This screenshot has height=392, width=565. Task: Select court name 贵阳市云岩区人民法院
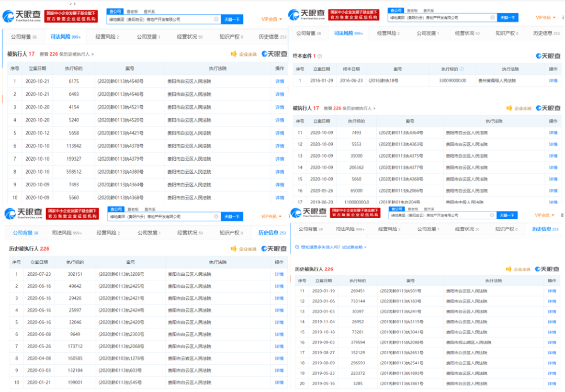(189, 359)
